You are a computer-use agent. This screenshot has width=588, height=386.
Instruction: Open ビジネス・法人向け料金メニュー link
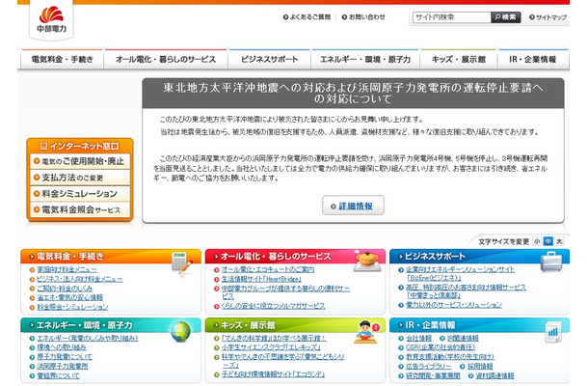pos(79,279)
